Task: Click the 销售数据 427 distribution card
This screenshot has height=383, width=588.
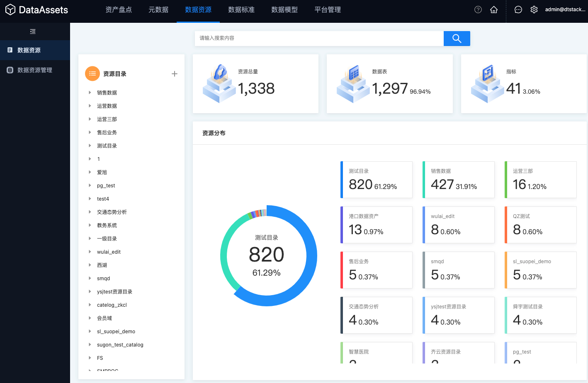Action: tap(459, 179)
